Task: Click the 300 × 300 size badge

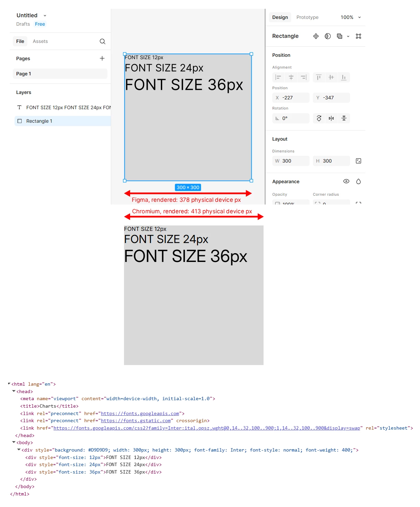Action: pos(188,187)
